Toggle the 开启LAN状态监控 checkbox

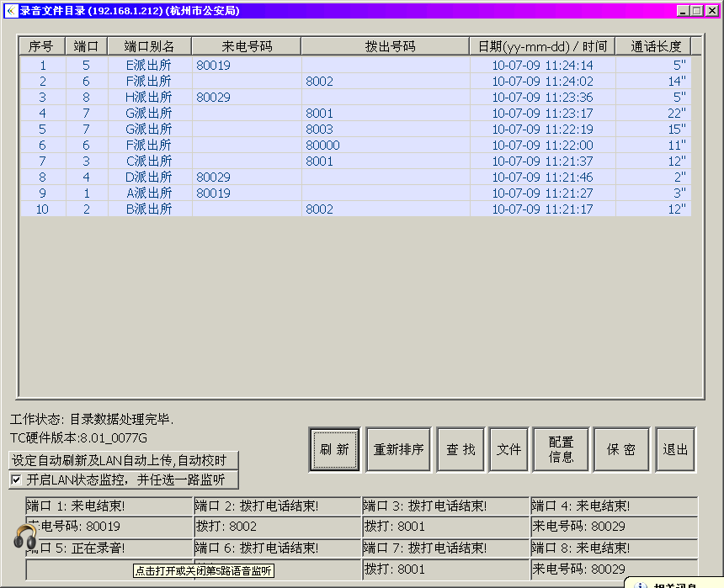click(x=16, y=479)
